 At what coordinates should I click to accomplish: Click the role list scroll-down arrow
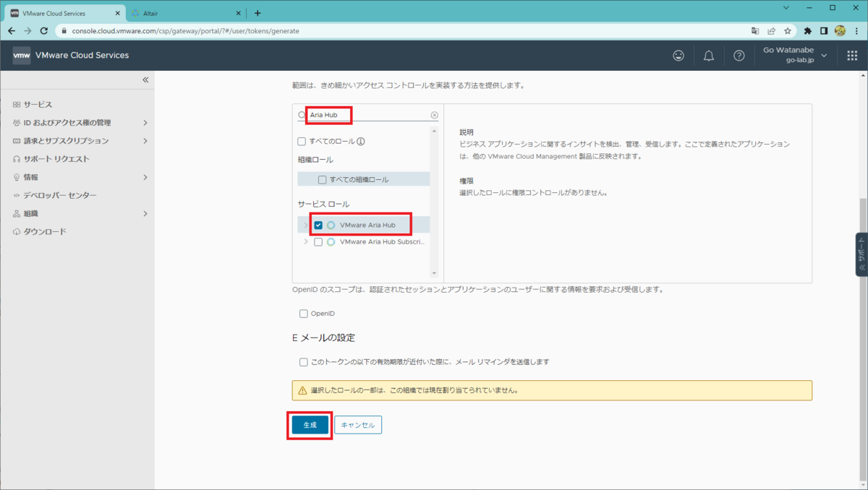(434, 273)
